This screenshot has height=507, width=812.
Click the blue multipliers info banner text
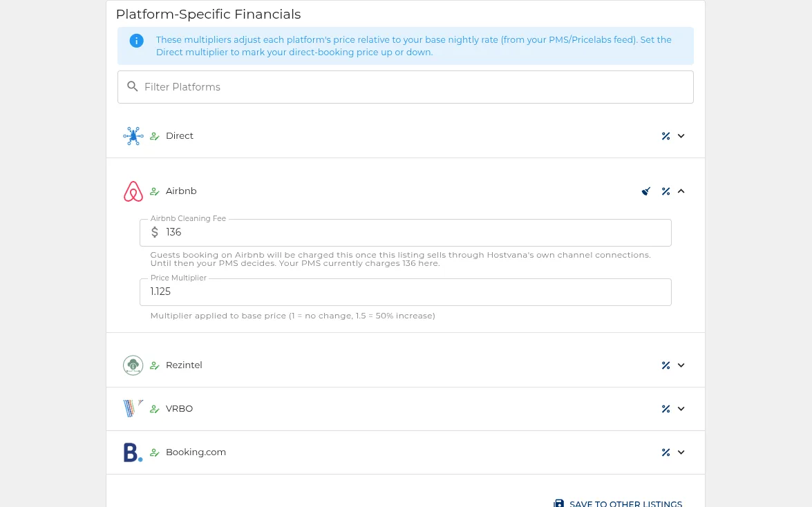pos(413,46)
